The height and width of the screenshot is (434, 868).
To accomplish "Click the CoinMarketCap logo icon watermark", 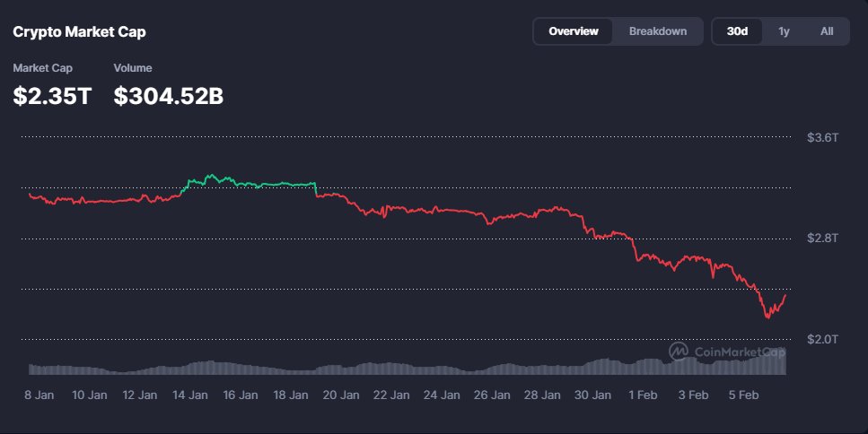I will click(x=679, y=352).
